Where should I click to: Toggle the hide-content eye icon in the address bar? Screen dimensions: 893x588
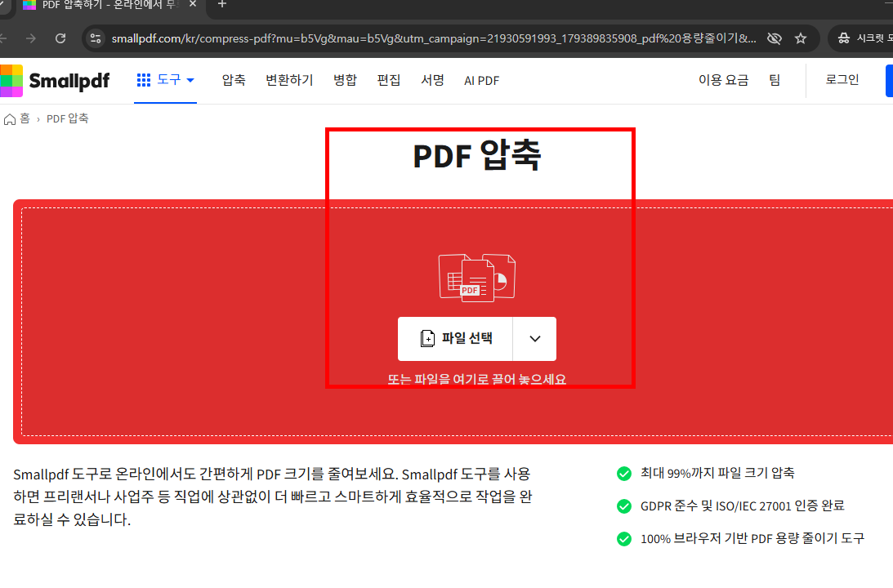click(x=774, y=38)
